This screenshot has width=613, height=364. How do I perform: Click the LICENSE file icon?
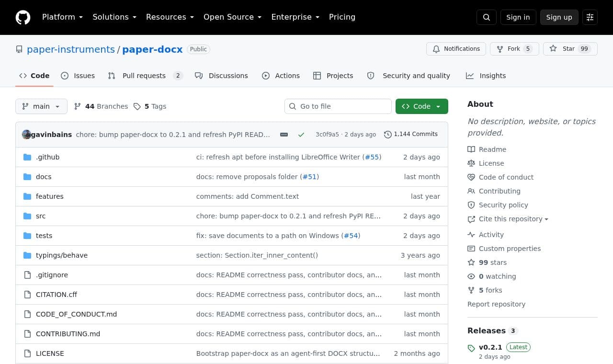coord(27,353)
